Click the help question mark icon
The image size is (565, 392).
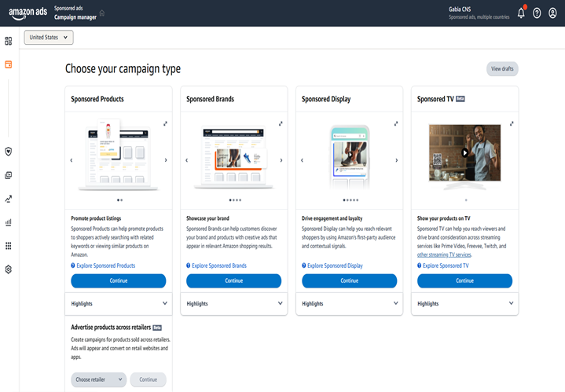537,13
